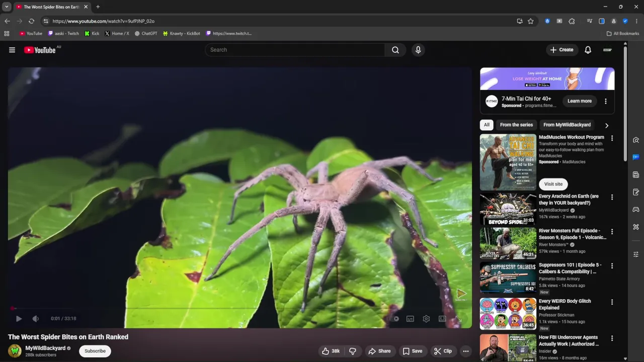Toggle subtitles/closed captions

click(x=411, y=319)
